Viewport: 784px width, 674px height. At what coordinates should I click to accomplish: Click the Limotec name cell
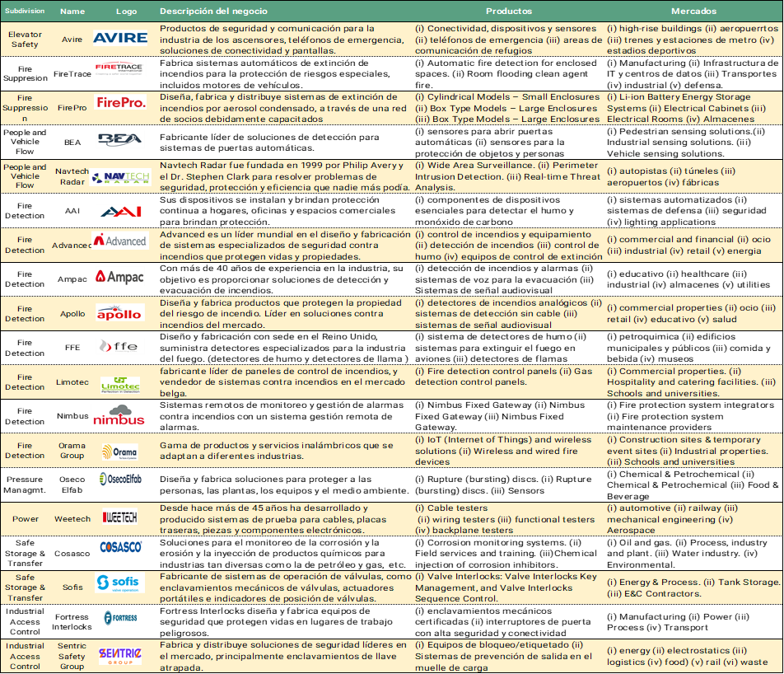(72, 382)
